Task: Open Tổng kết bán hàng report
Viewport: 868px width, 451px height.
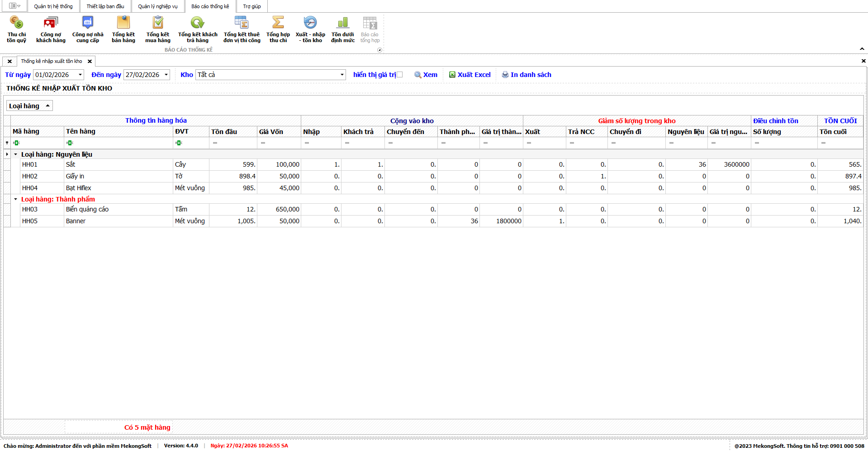Action: [x=123, y=29]
